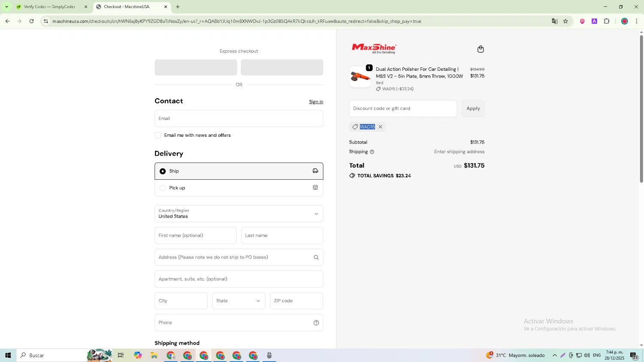Screen dimensions: 644x362
Task: Click the MaxShine logo
Action: tap(374, 48)
